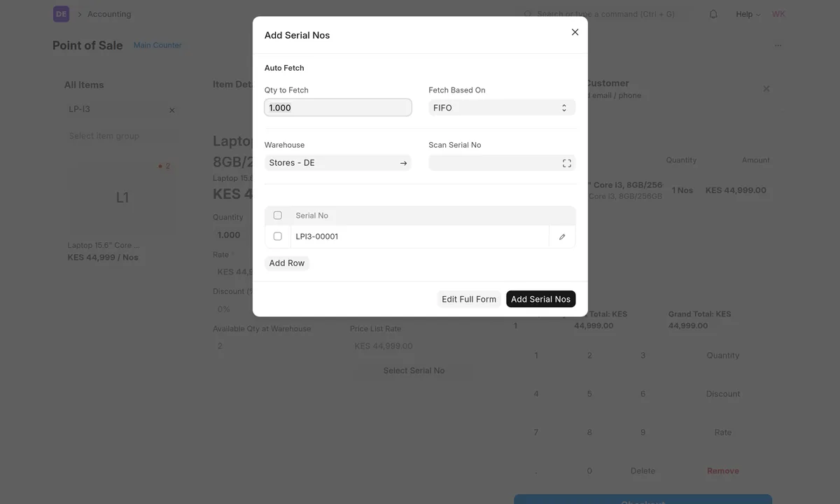Tap numpad key 5
The height and width of the screenshot is (504, 840).
pos(589,394)
